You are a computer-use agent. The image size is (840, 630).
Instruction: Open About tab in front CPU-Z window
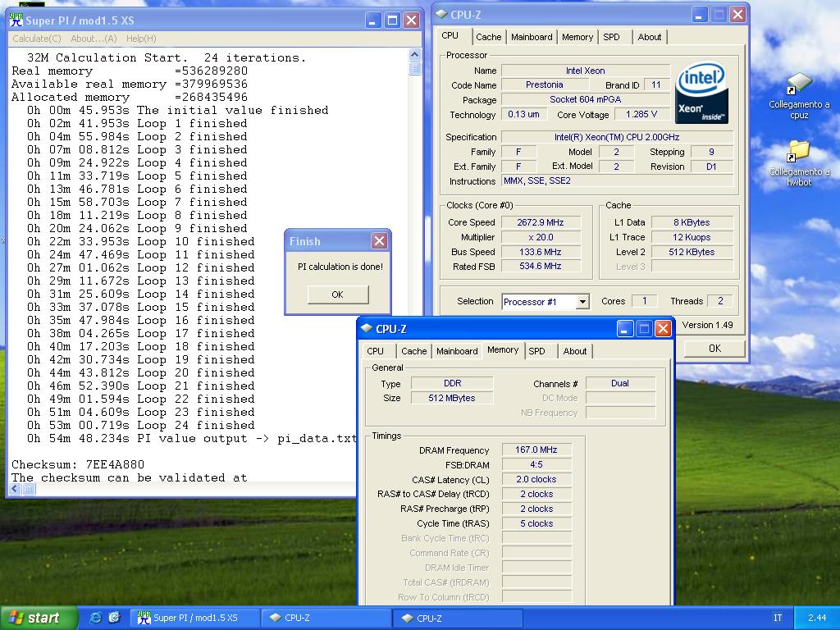pos(575,351)
